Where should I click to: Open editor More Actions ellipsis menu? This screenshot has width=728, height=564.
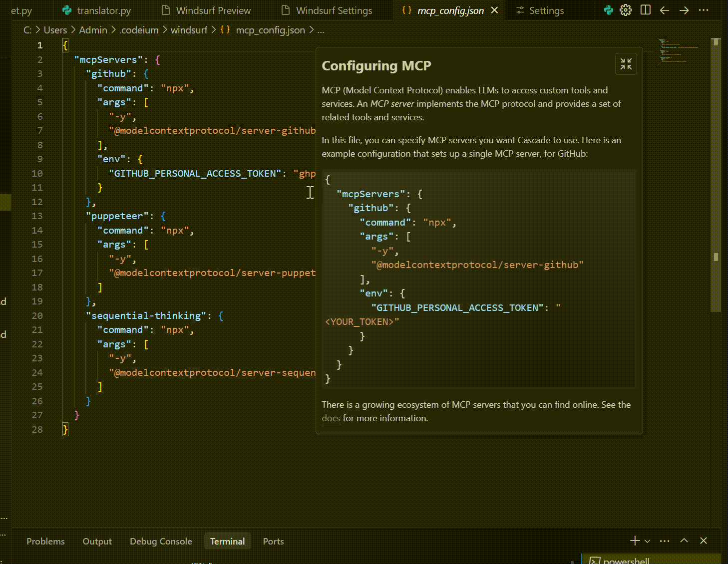[704, 10]
